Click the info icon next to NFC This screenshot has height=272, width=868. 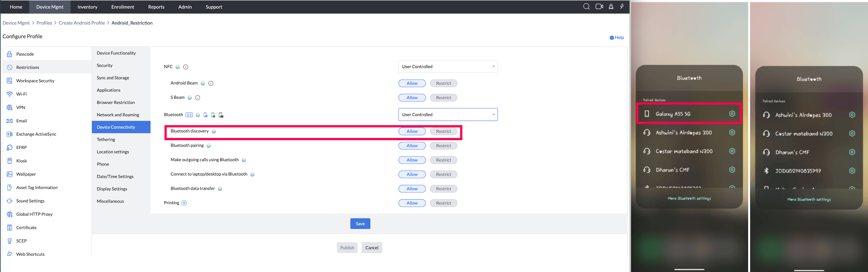coord(186,67)
